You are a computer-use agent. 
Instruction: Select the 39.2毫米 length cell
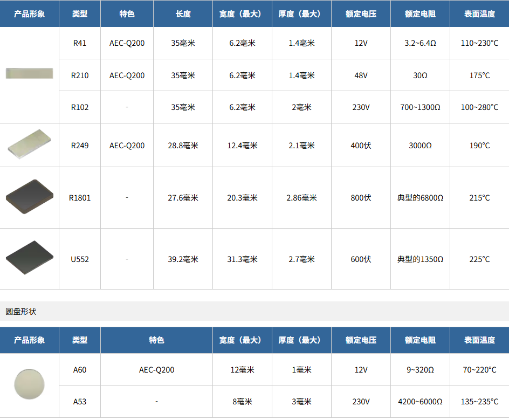[x=183, y=259]
